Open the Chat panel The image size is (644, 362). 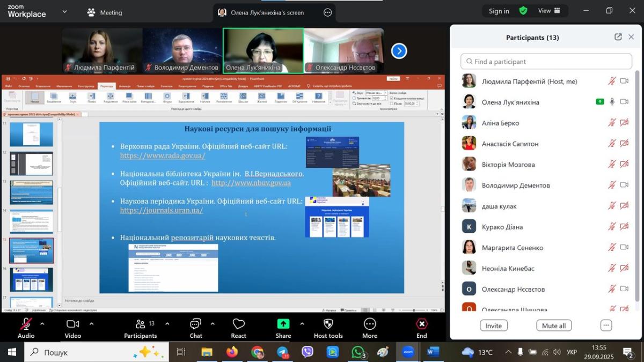(x=195, y=324)
